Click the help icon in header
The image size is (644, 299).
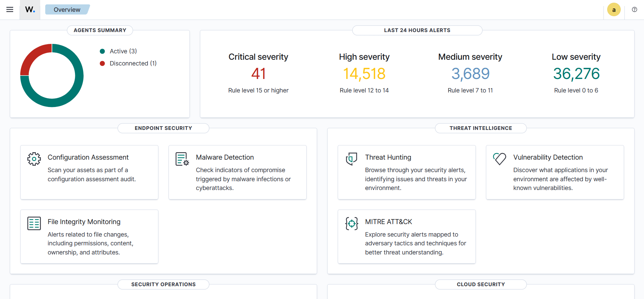pos(635,9)
